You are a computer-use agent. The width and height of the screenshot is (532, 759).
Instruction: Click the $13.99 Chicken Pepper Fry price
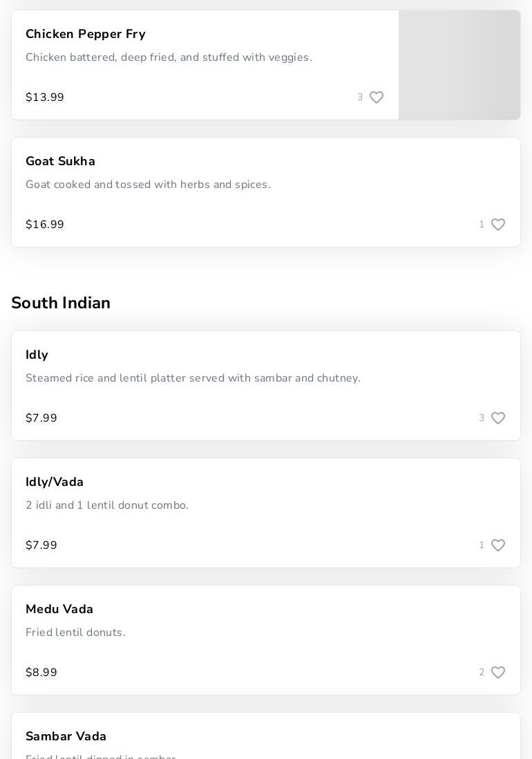click(45, 97)
